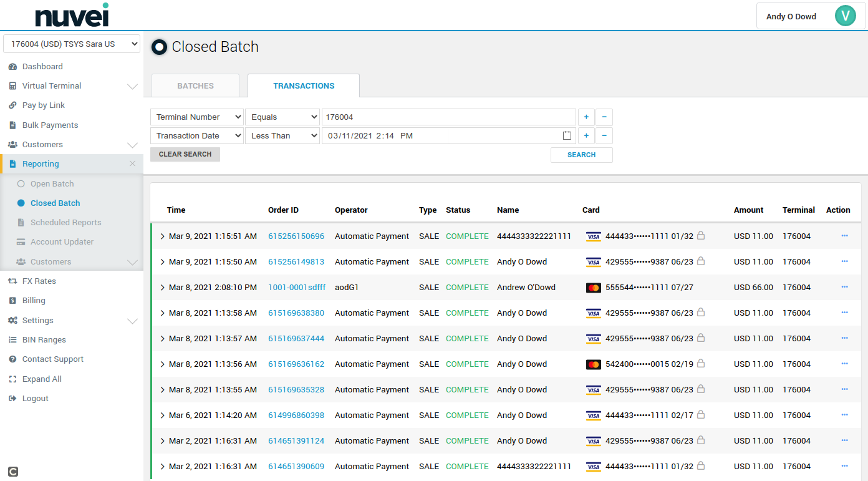Remove the Transaction Date filter with minus
868x481 pixels.
coord(604,136)
